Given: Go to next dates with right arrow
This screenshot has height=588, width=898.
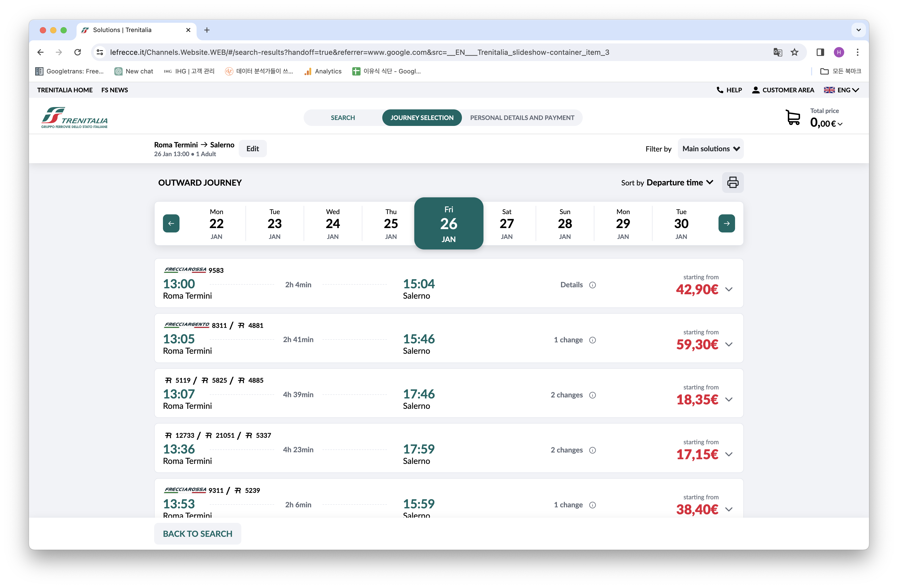Looking at the screenshot, I should pyautogui.click(x=726, y=223).
